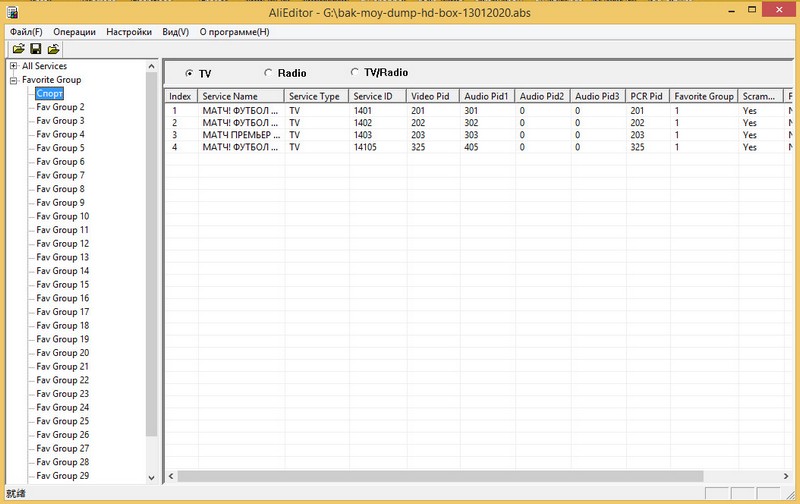Click the Audio Pid3 column header

[x=598, y=96]
